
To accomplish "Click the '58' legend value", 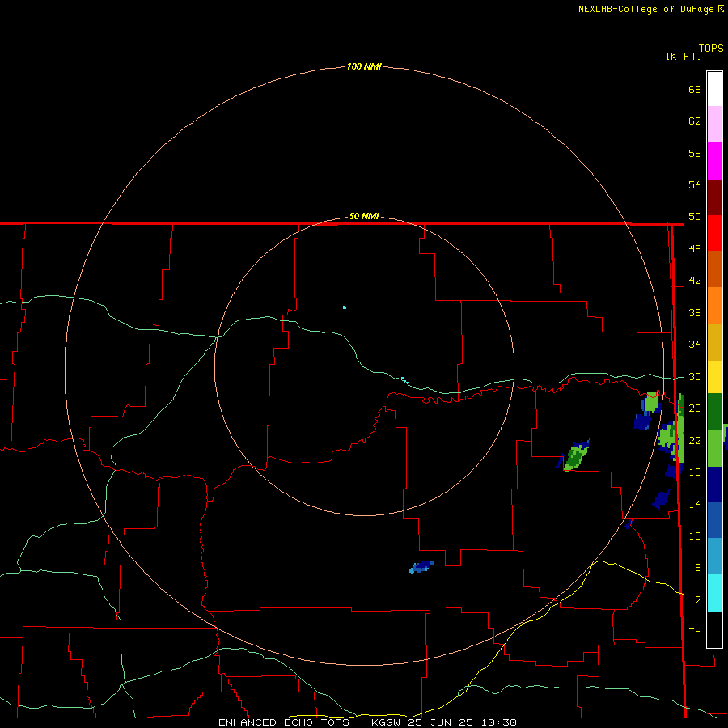I will pos(695,153).
